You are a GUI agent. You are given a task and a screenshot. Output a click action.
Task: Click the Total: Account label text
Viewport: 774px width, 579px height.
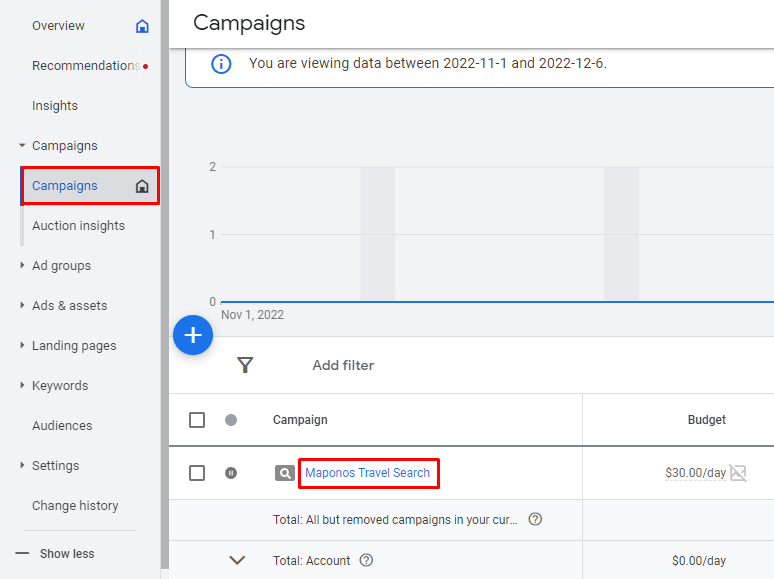[x=311, y=561]
